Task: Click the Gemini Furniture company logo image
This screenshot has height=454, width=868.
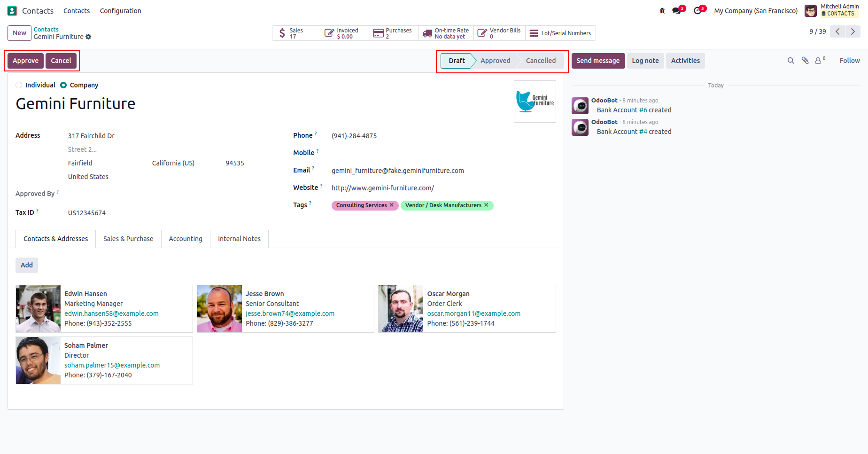Action: pyautogui.click(x=535, y=102)
